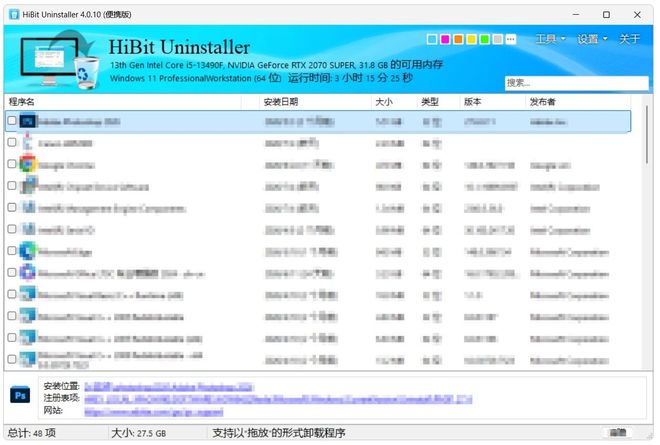Click the 13th Gen Intel Core system info line
Screen dimensions: 660x445
pyautogui.click(x=276, y=65)
